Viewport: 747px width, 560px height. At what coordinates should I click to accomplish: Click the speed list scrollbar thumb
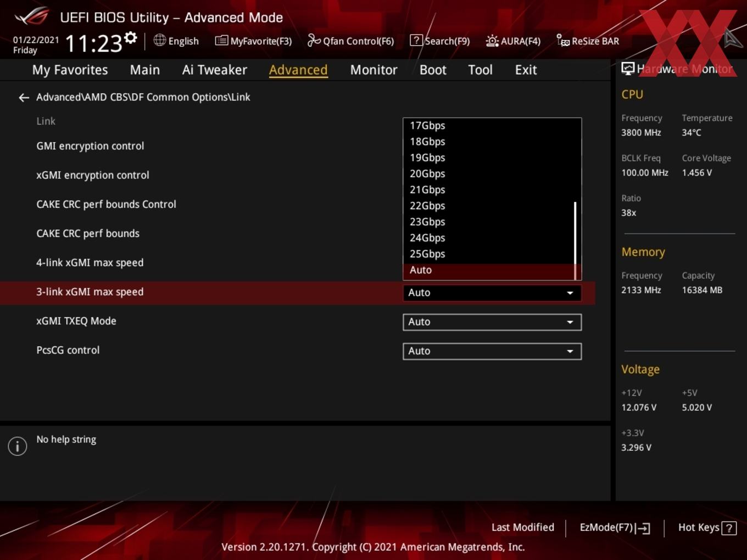coord(575,240)
